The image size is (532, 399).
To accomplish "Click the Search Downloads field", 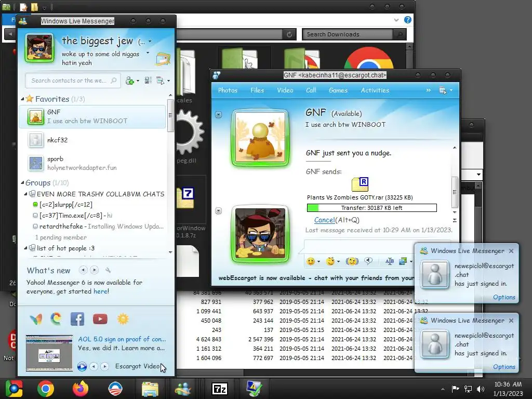I will (x=348, y=34).
